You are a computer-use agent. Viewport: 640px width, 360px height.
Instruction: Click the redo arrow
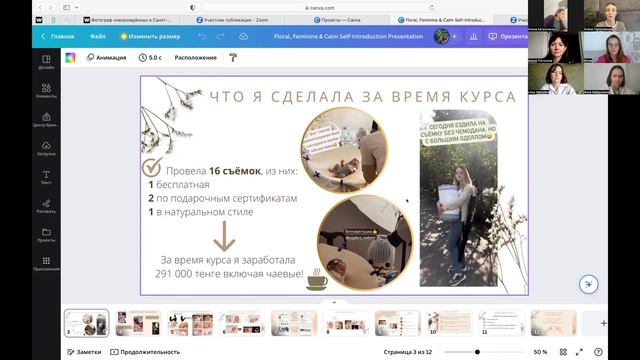pyautogui.click(x=220, y=36)
